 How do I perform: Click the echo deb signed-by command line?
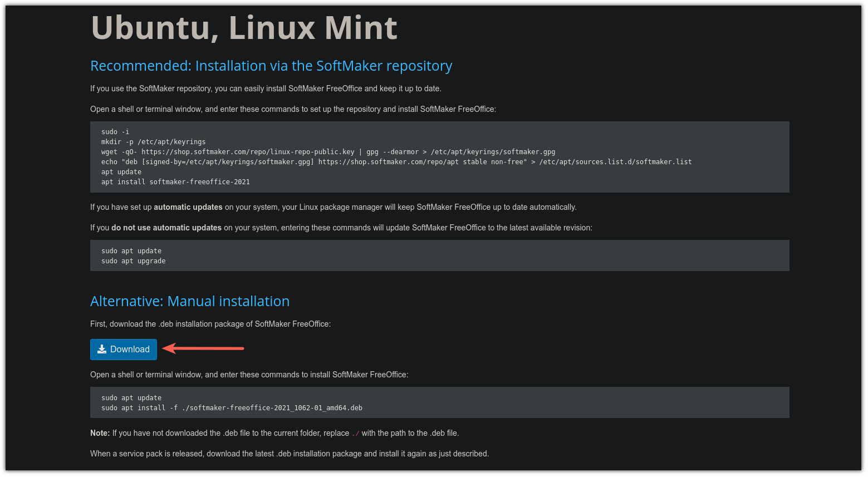click(396, 161)
